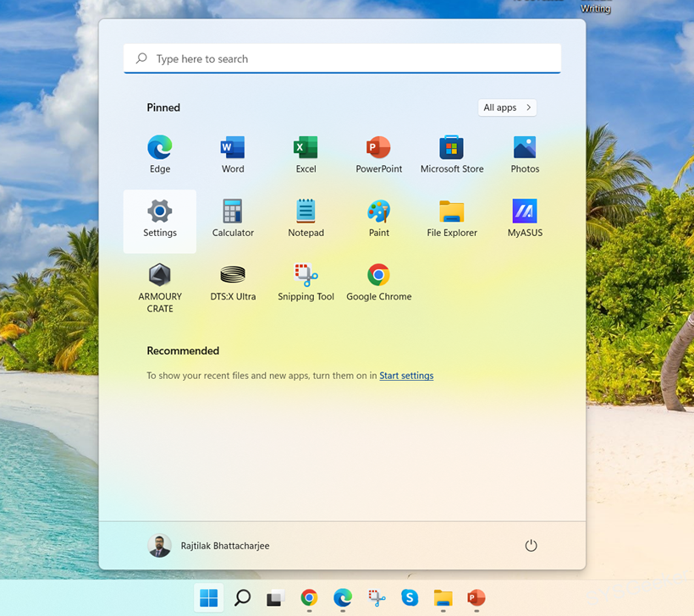Open Snipping Tool from pinned apps
This screenshot has height=616, width=694.
[306, 283]
